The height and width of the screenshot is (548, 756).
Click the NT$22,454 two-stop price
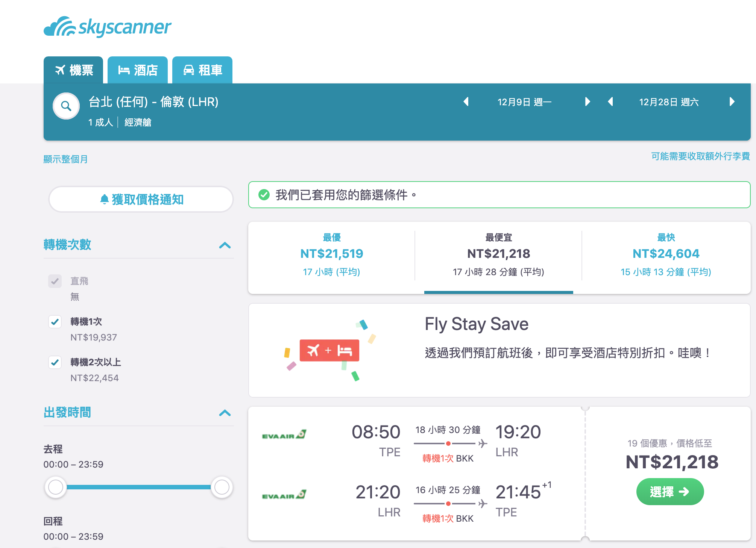tap(94, 378)
